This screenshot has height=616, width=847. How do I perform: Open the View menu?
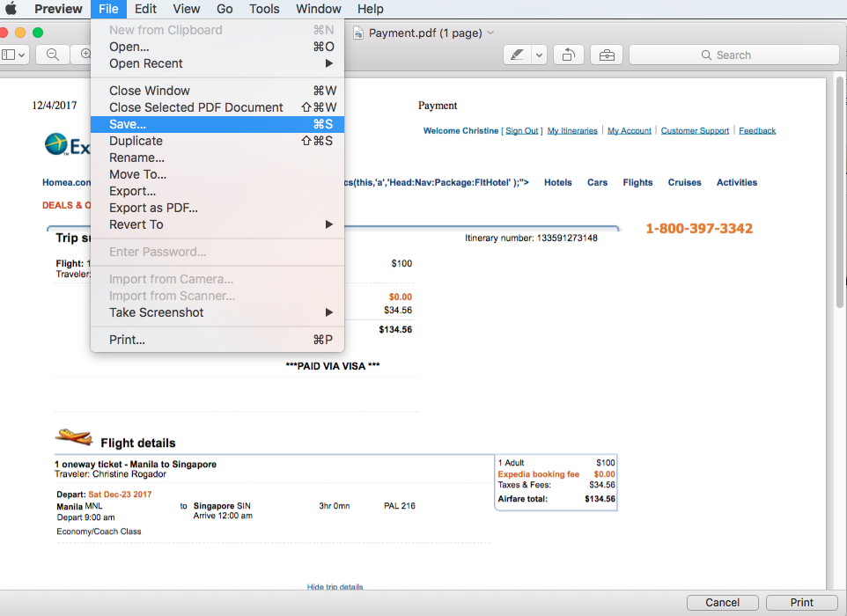(187, 9)
